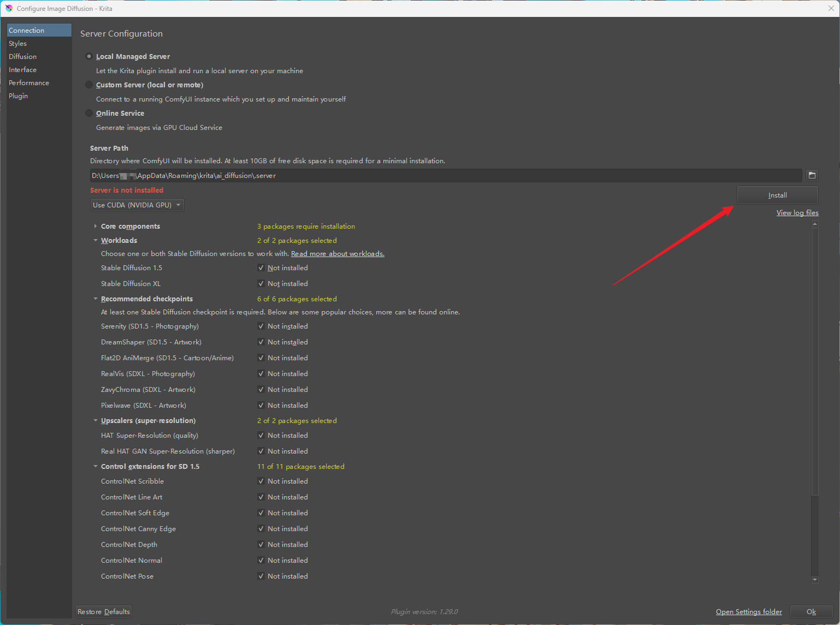Toggle the DreamShaper checkpoint checkbox
The height and width of the screenshot is (625, 840).
click(261, 342)
